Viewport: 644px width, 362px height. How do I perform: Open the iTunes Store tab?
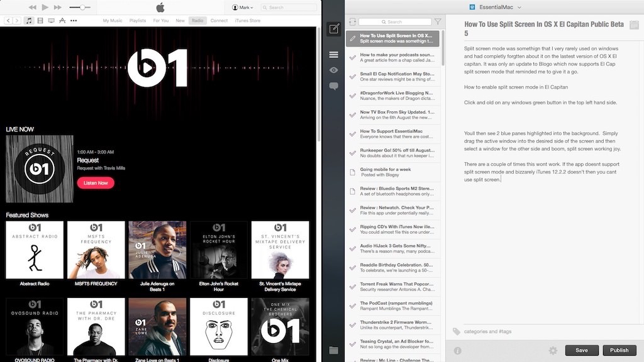[x=248, y=21]
